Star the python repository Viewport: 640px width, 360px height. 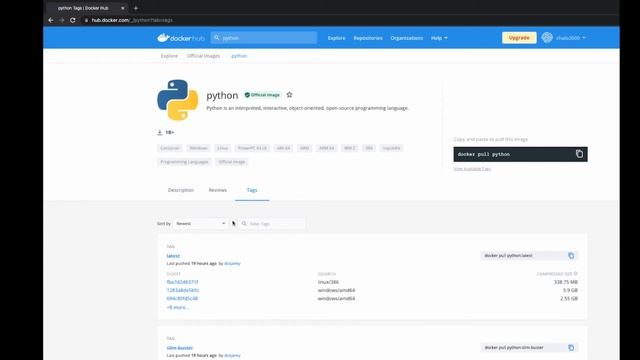289,95
